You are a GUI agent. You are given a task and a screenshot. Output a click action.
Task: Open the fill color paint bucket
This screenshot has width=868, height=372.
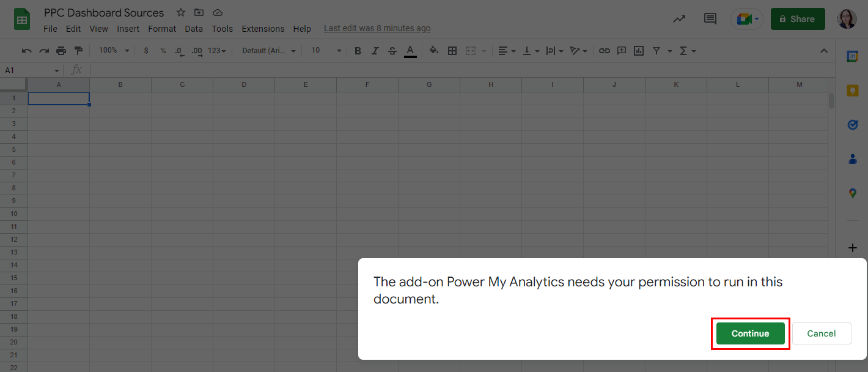coord(434,51)
